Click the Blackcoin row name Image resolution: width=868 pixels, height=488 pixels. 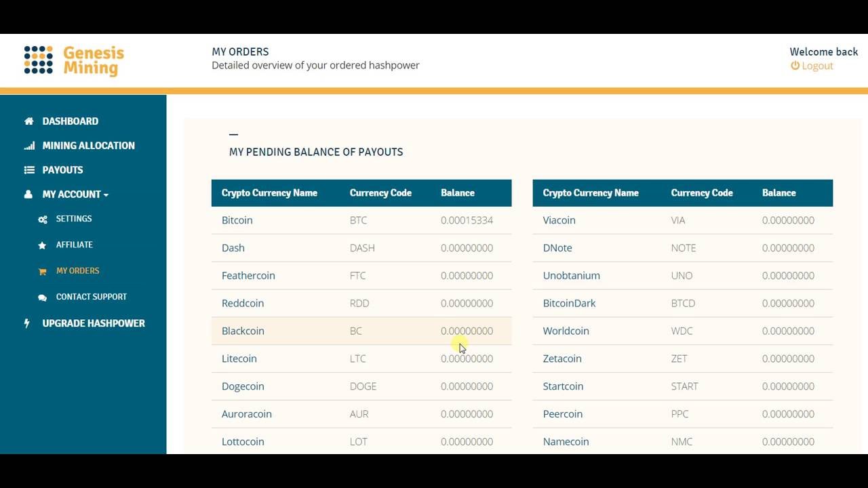point(243,331)
